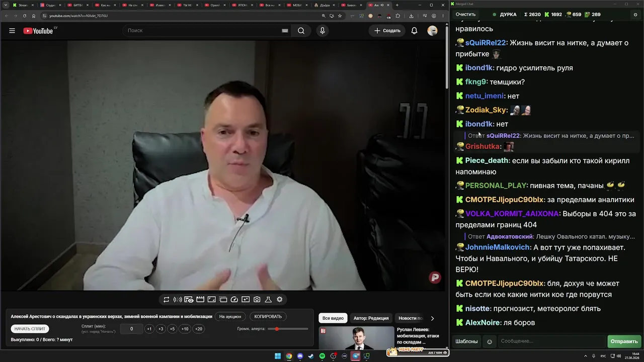Click the flask icon under the video
644x362 pixels.
click(x=268, y=300)
